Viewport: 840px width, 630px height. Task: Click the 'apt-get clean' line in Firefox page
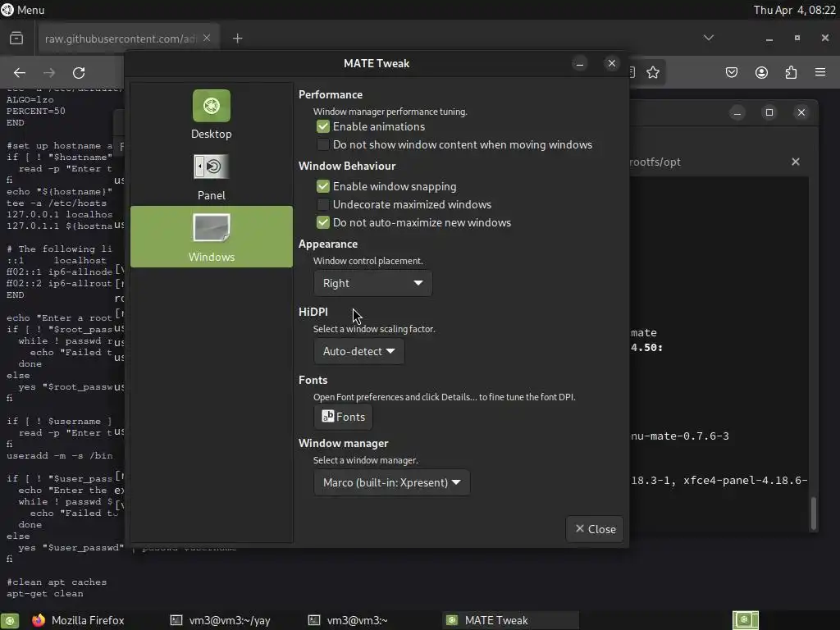[45, 594]
